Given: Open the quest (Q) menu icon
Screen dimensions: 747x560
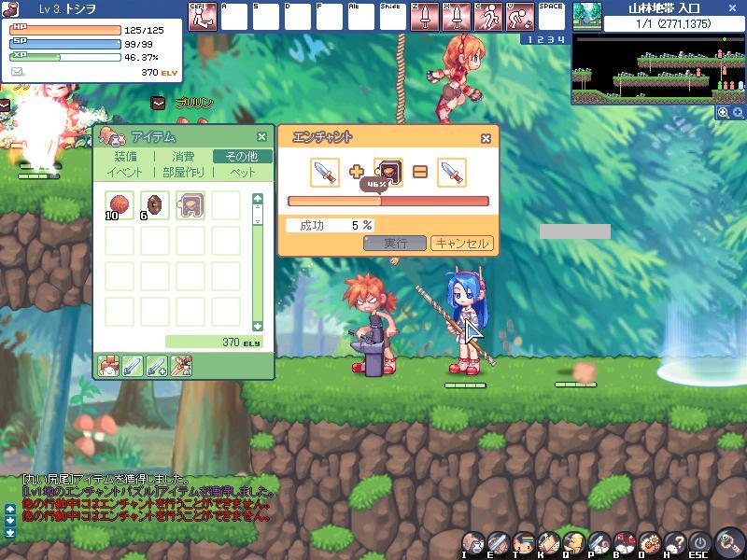Looking at the screenshot, I should (574, 544).
